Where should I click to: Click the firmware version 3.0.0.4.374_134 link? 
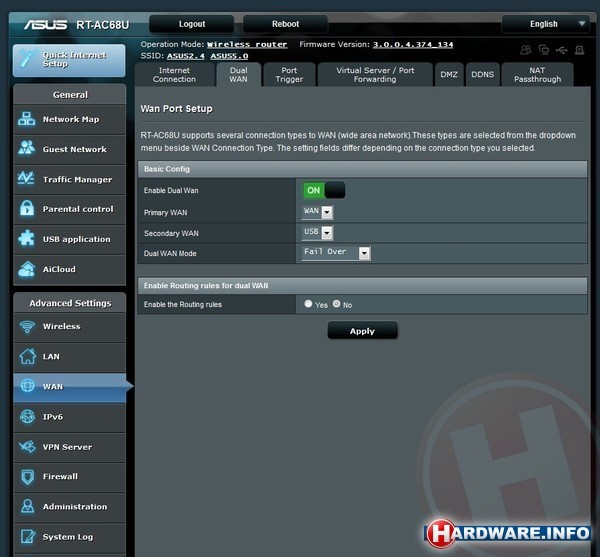(413, 44)
